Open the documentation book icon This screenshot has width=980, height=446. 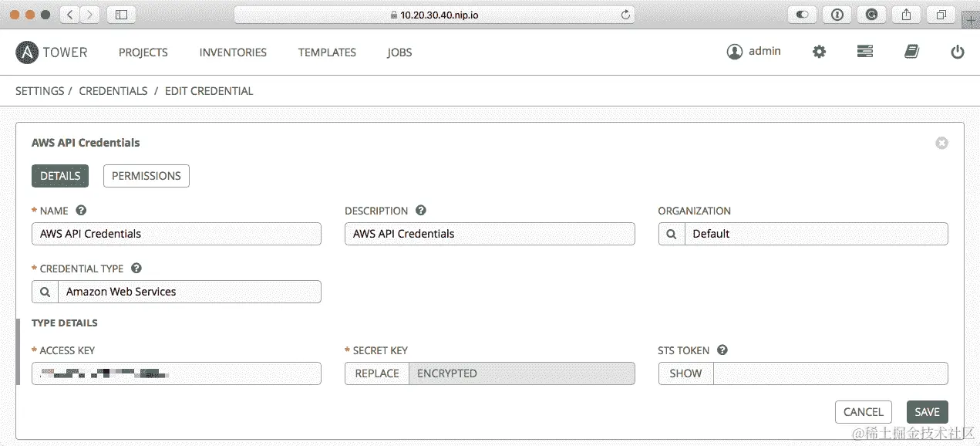pyautogui.click(x=911, y=52)
